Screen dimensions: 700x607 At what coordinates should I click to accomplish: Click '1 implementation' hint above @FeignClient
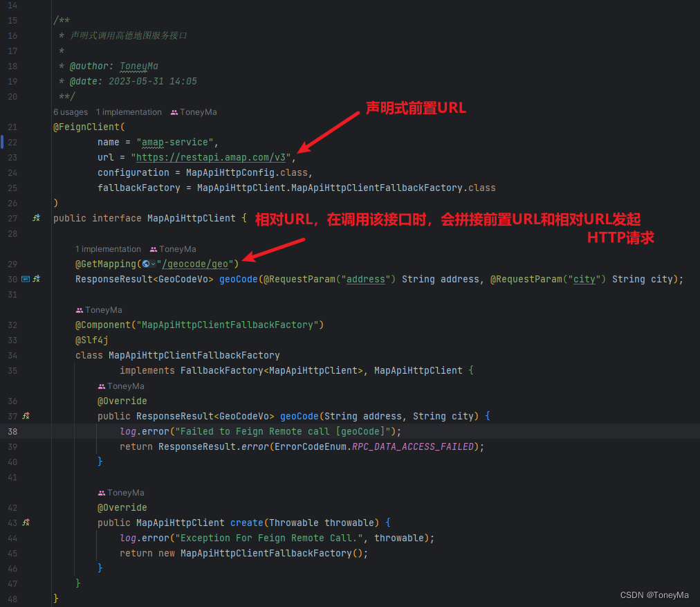click(x=129, y=112)
